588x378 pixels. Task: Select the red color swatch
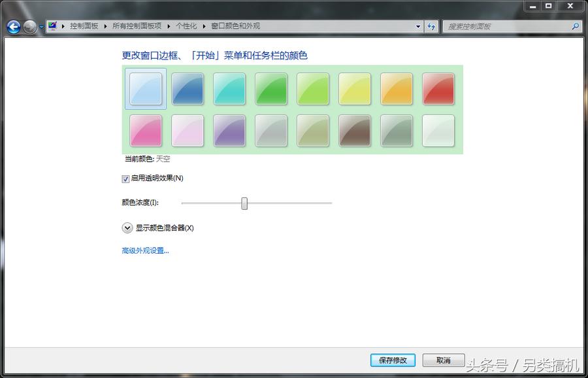(x=438, y=89)
